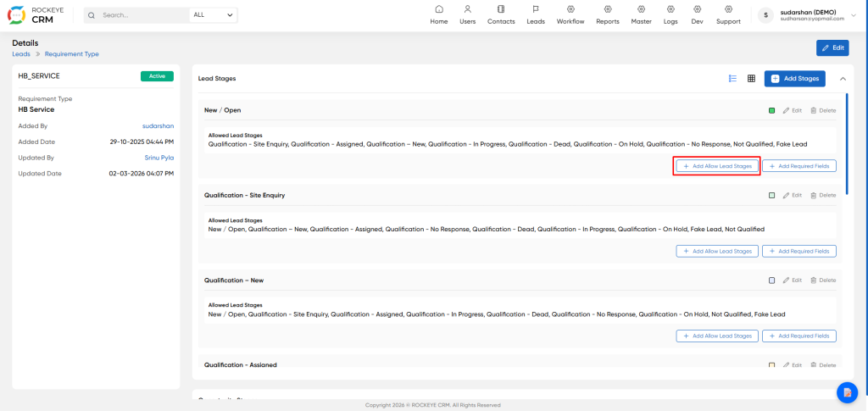
Task: Click the New / Open stage title
Action: coord(223,110)
